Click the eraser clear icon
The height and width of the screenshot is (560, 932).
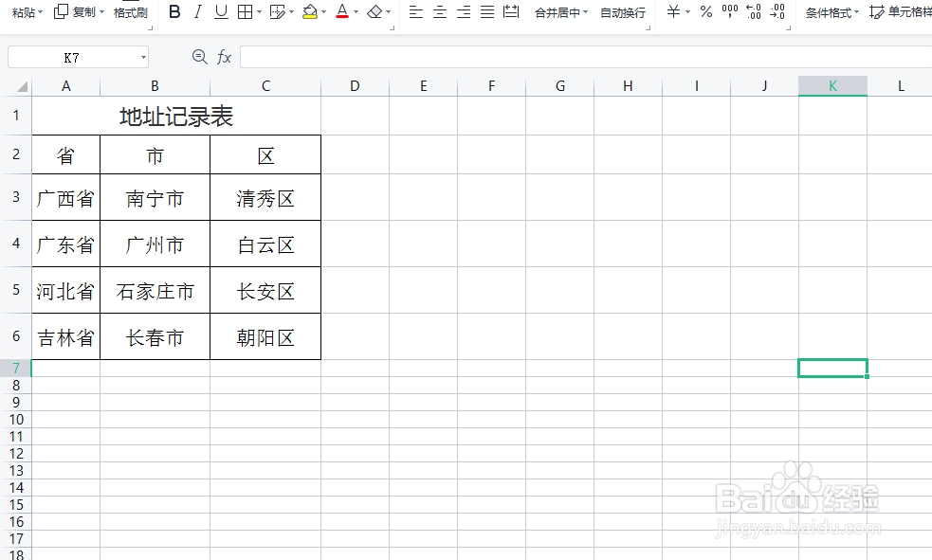point(375,11)
